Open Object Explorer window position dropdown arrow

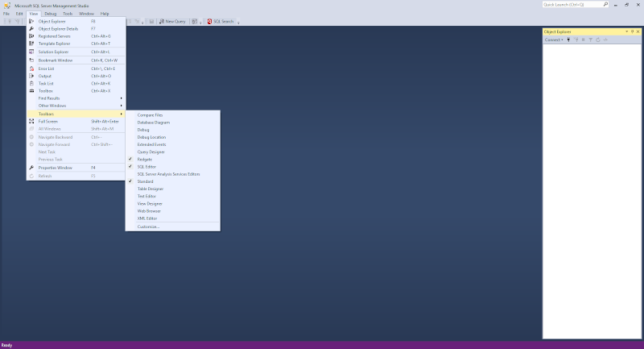627,31
